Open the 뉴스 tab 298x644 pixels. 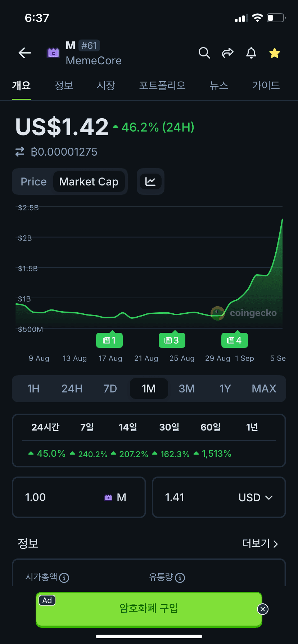pos(219,86)
